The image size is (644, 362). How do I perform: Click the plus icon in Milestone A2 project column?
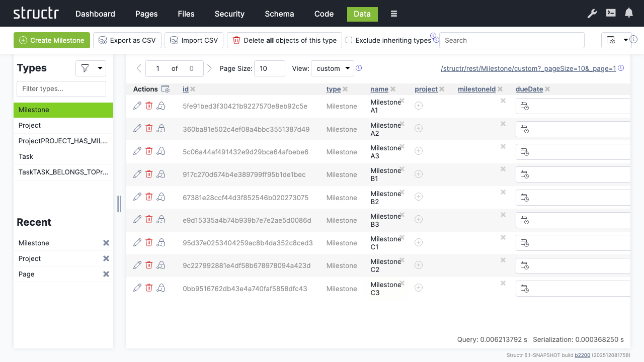tap(419, 129)
